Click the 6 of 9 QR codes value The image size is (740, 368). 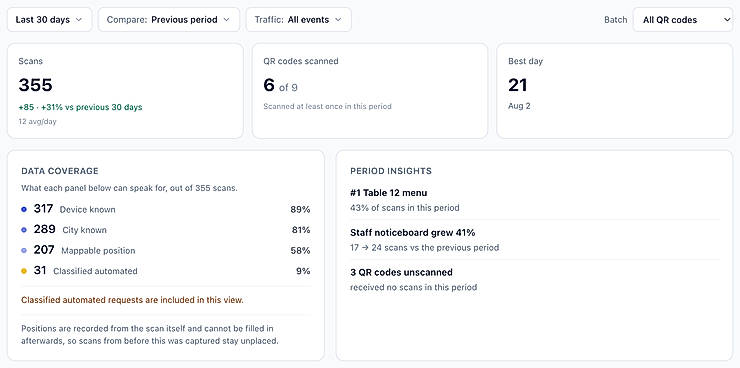280,85
